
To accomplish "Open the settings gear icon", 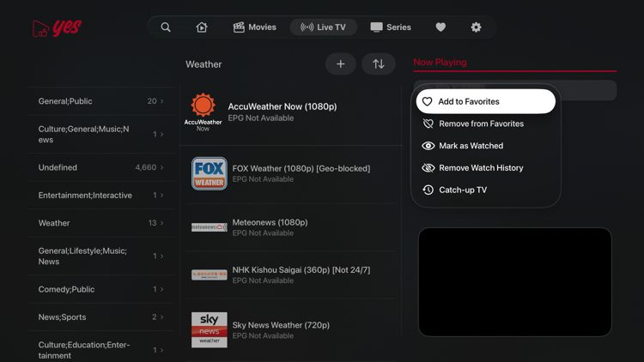I will pyautogui.click(x=476, y=27).
